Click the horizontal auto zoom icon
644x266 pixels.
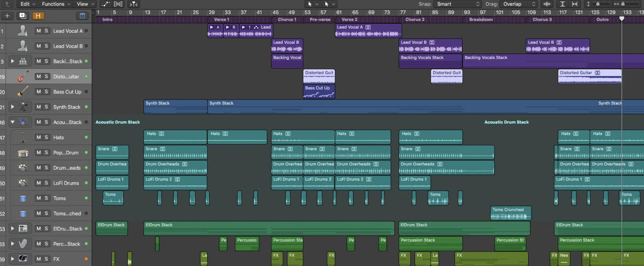click(x=575, y=4)
